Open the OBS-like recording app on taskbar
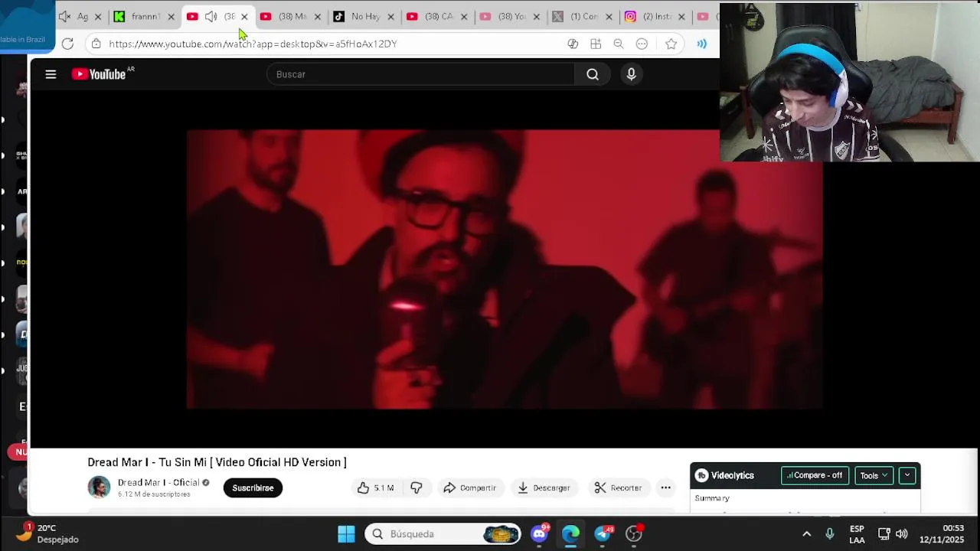This screenshot has height=551, width=980. pos(634,533)
